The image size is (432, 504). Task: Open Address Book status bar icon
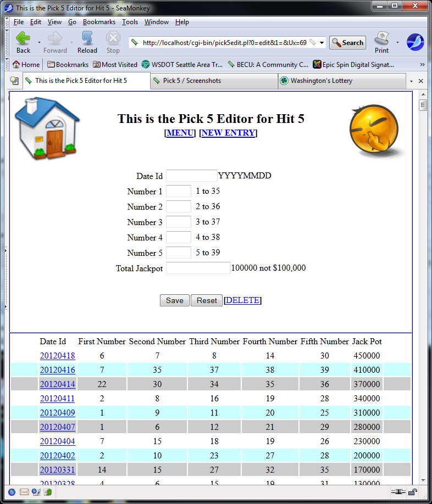pyautogui.click(x=48, y=492)
